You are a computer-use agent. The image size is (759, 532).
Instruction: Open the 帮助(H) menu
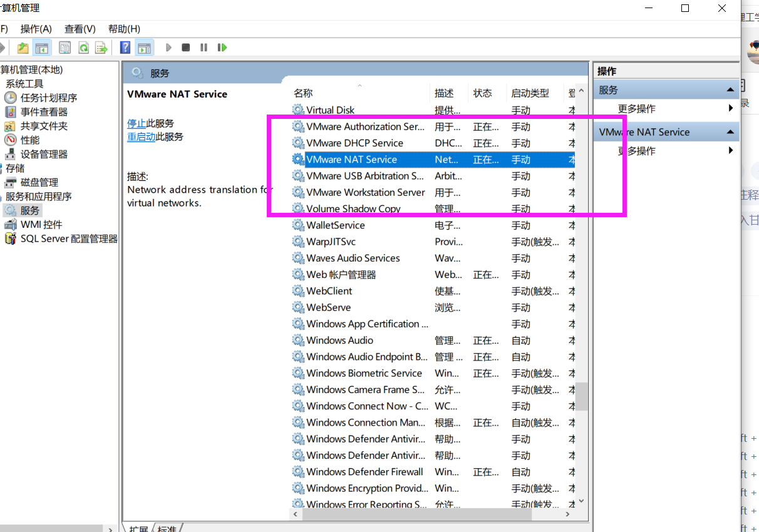(x=124, y=29)
